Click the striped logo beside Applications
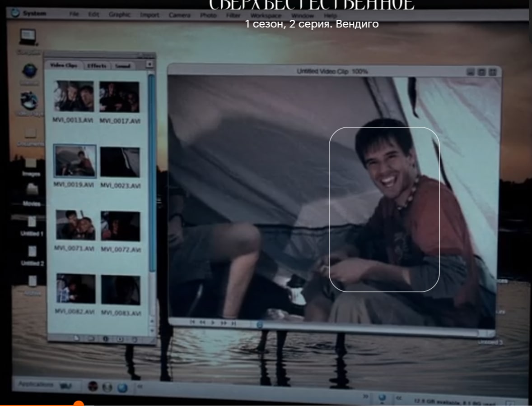This screenshot has width=532, height=406. coord(65,386)
